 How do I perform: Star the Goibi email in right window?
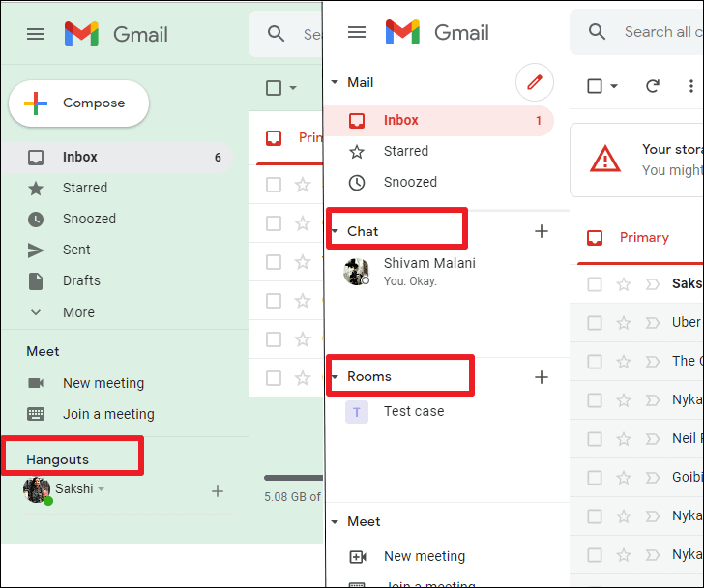tap(623, 477)
